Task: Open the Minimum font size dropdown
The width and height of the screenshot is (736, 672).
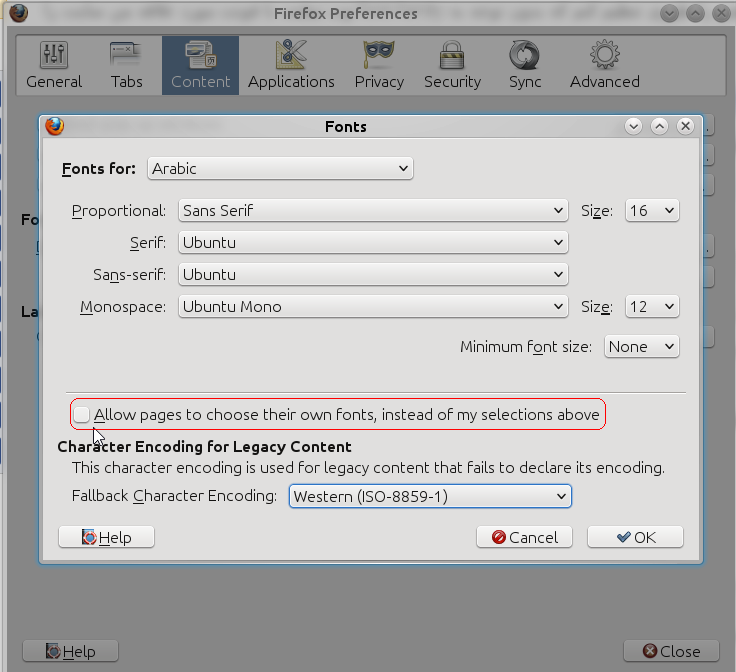Action: pos(641,347)
